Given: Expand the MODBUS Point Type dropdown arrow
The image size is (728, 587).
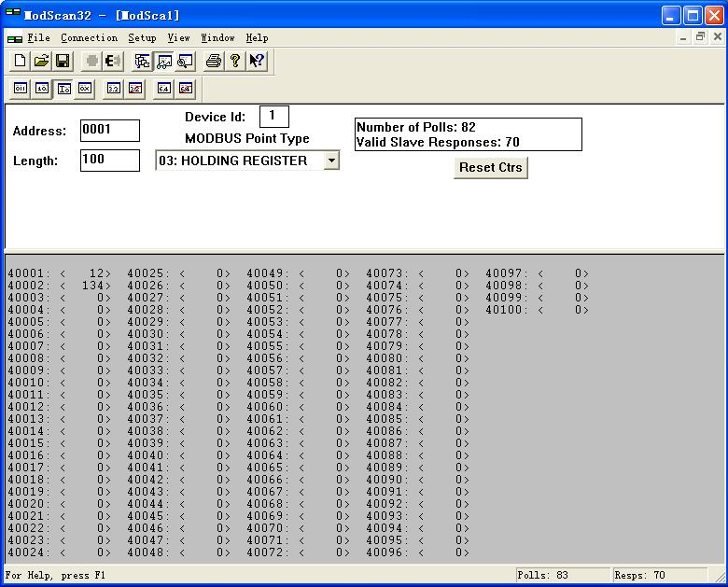Looking at the screenshot, I should click(x=331, y=161).
